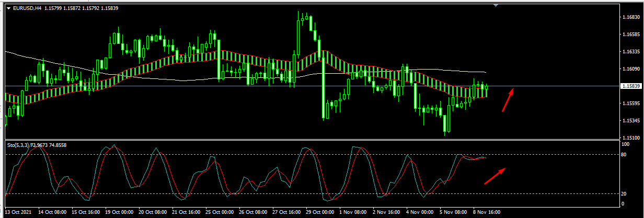This screenshot has height=218, width=644.
Task: Click the 1.16830 price level on axis
Action: pyautogui.click(x=631, y=17)
